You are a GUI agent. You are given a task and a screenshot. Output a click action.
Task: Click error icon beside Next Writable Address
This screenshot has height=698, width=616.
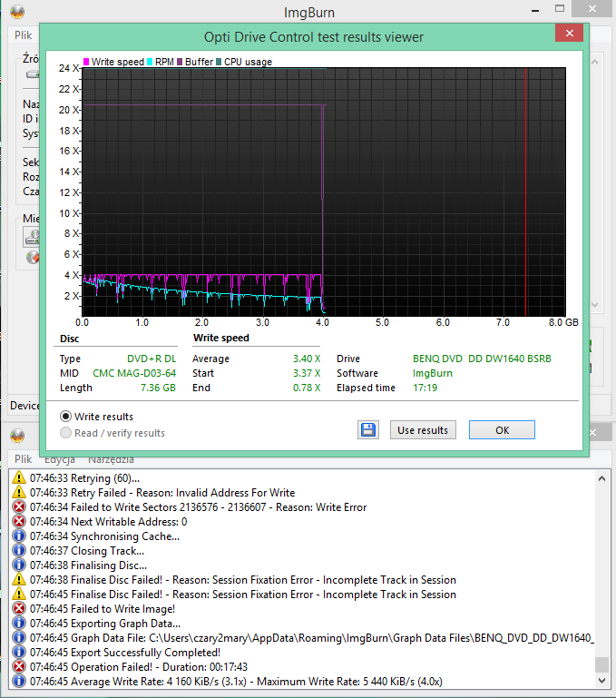tap(19, 521)
